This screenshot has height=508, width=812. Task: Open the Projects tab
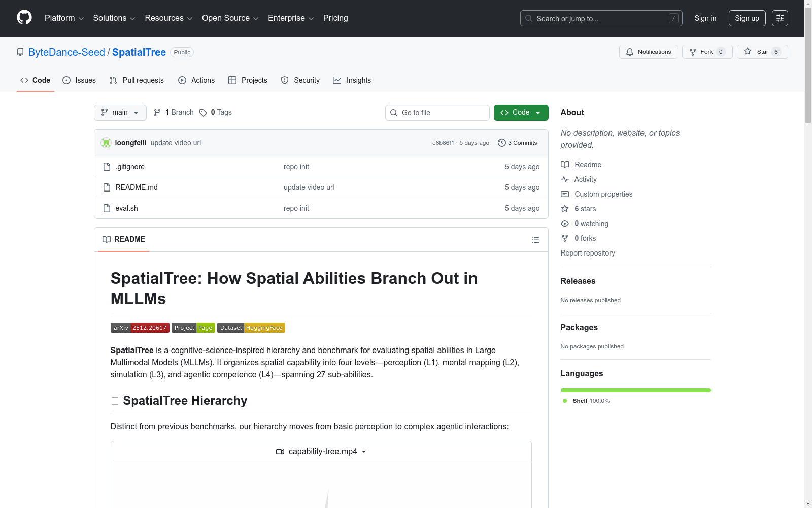[248, 80]
